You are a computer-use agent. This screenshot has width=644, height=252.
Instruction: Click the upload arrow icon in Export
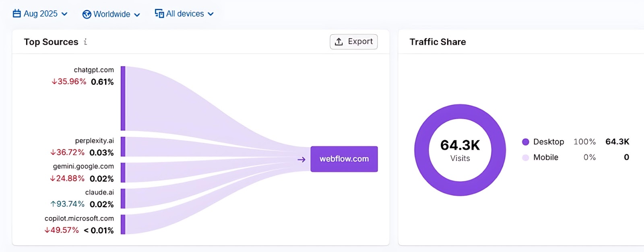339,42
